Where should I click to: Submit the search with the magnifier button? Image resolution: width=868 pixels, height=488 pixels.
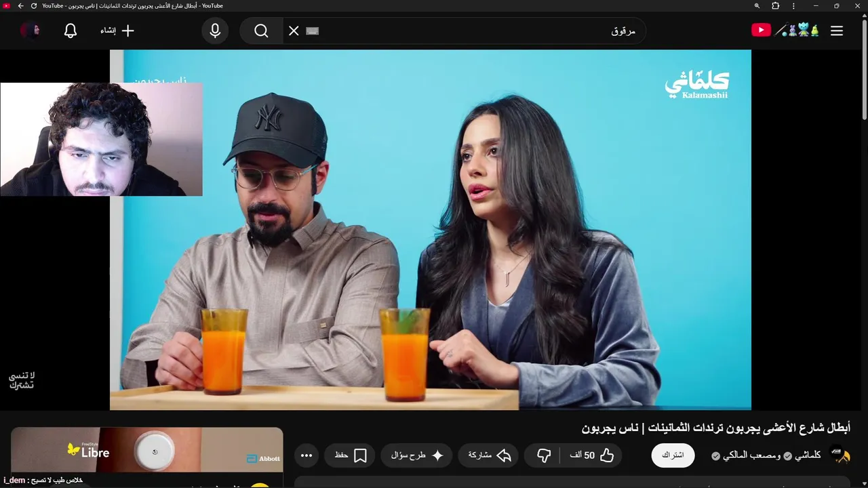click(261, 30)
